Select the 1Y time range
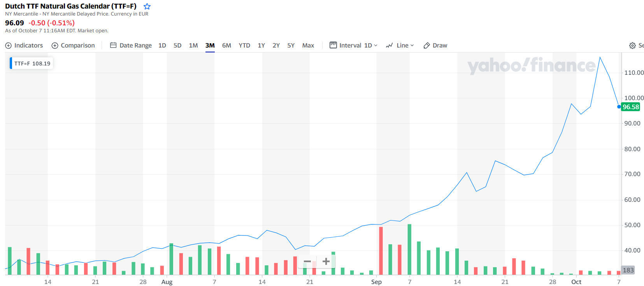This screenshot has width=644, height=286. (x=261, y=46)
